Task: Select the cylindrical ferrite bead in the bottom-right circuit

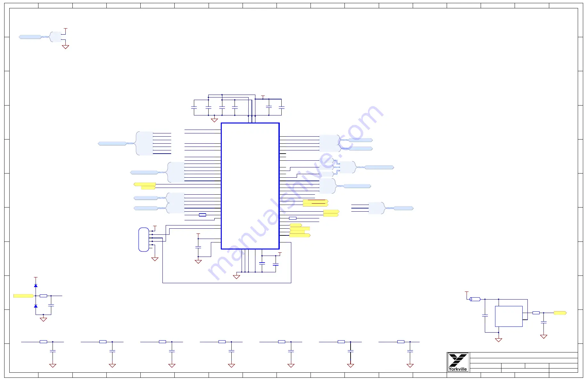Action: pyautogui.click(x=475, y=299)
